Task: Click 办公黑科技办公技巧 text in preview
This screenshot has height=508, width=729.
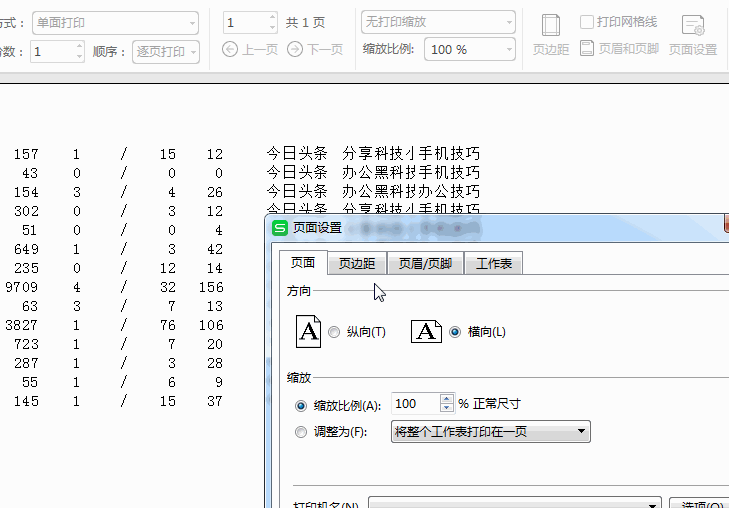Action: [x=411, y=191]
